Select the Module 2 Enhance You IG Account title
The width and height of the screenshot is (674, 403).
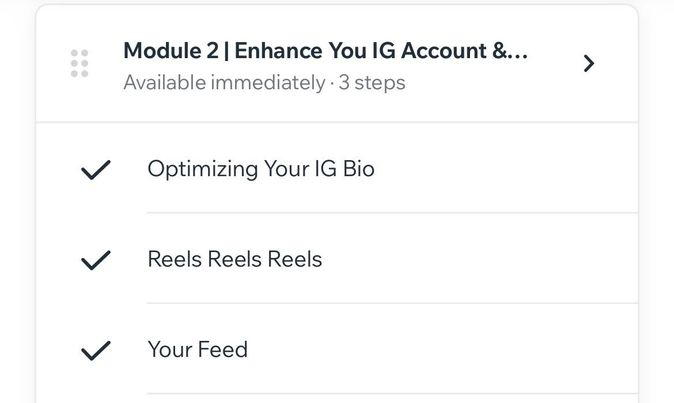[x=325, y=51]
